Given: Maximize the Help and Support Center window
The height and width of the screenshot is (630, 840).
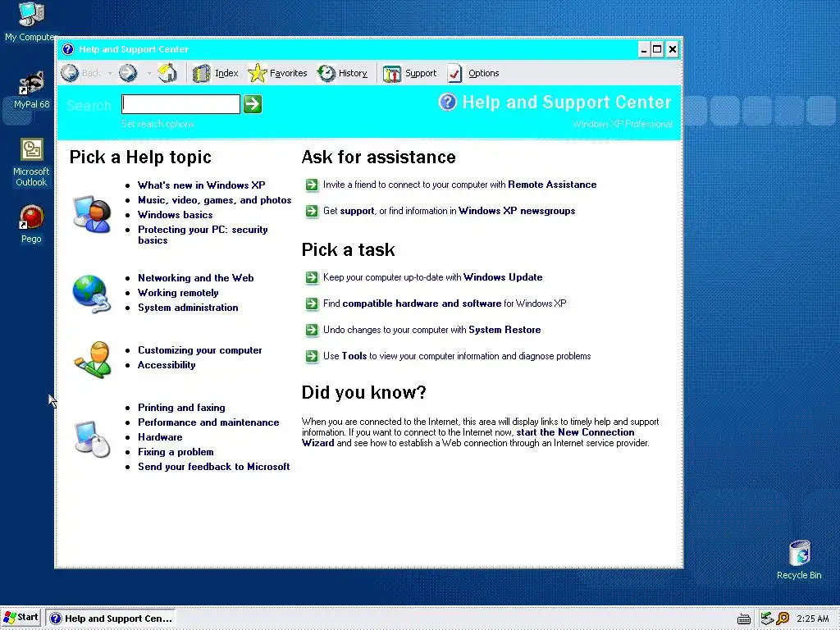Looking at the screenshot, I should click(x=657, y=49).
